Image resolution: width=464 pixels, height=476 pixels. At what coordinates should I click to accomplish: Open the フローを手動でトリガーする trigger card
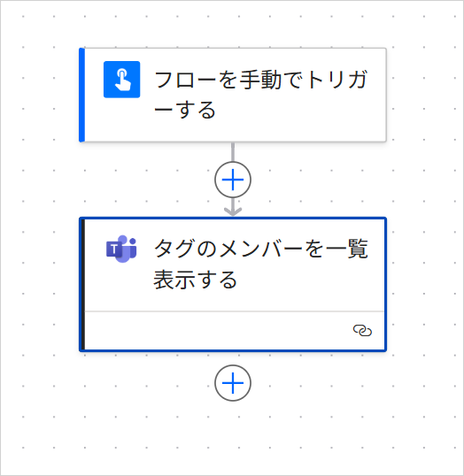233,95
